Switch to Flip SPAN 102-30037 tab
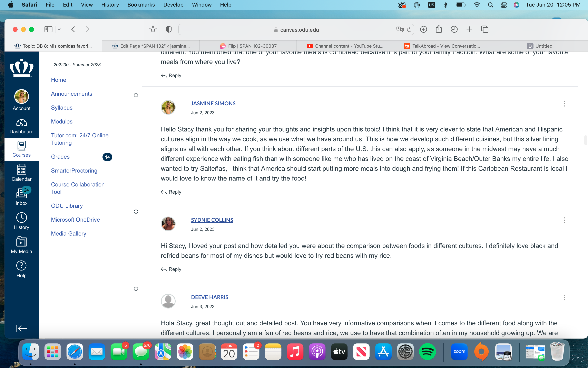This screenshot has height=368, width=588. point(248,46)
